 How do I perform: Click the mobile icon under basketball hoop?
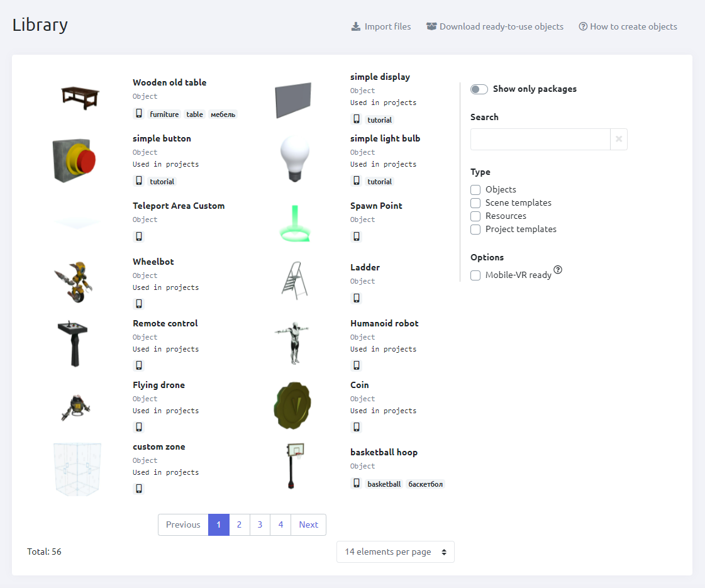point(357,484)
